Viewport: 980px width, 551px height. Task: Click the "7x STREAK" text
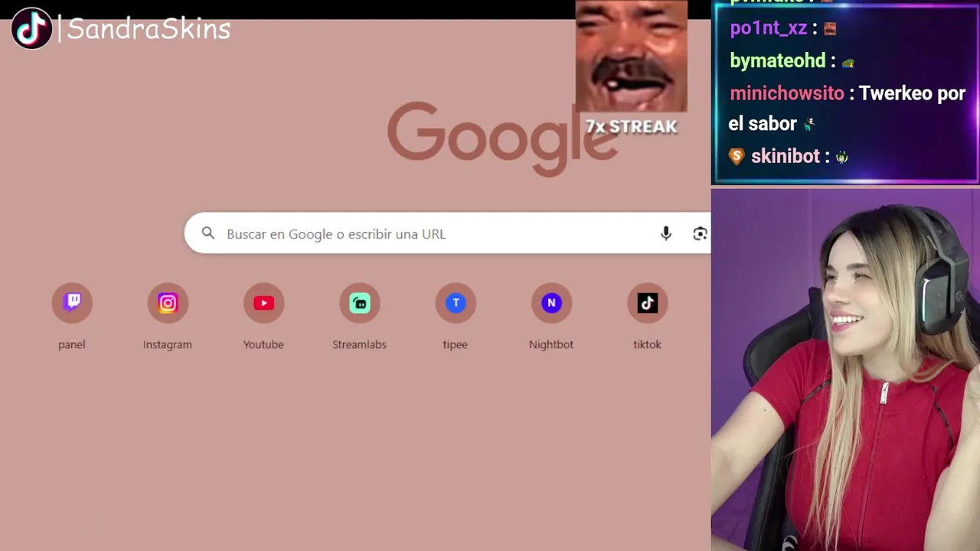click(x=632, y=126)
